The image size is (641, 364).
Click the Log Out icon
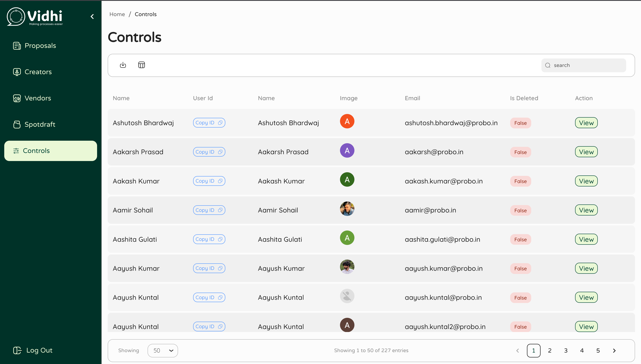point(17,350)
